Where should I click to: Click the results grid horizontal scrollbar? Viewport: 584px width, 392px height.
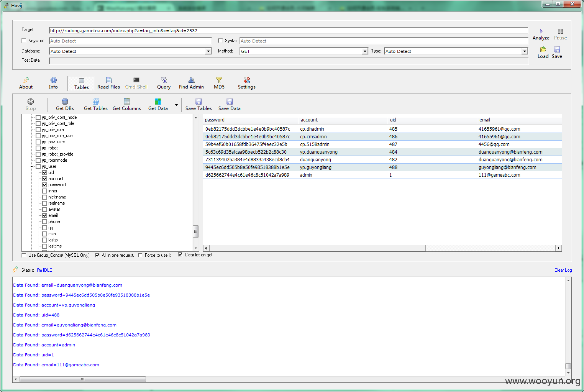pyautogui.click(x=318, y=248)
